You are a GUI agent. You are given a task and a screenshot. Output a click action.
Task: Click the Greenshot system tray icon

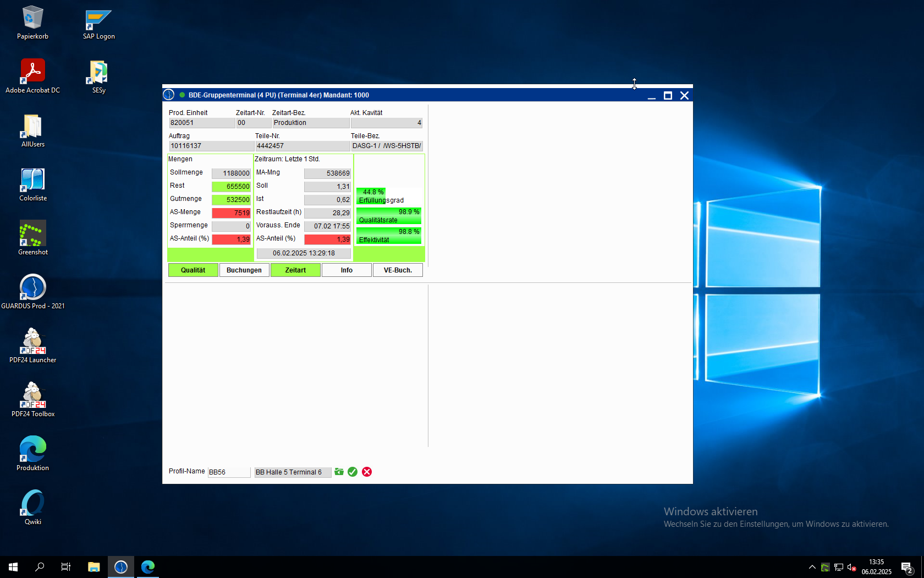coord(825,567)
